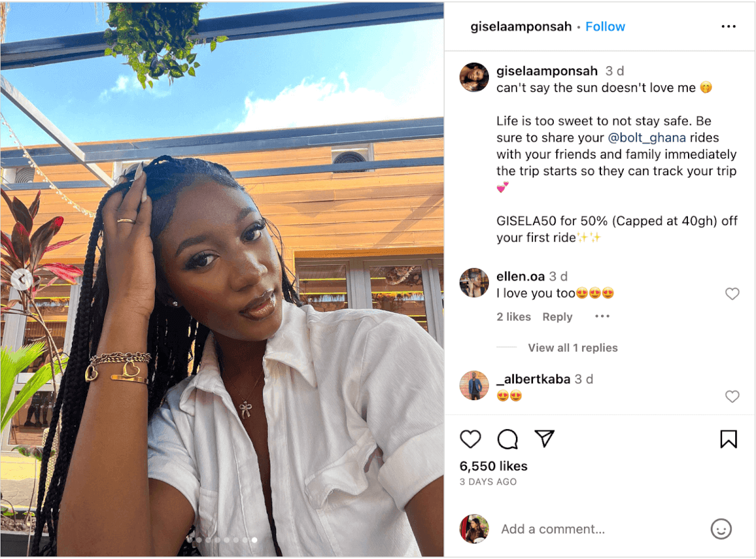Reply to ellen.oa's comment
Image resolution: width=756 pixels, height=559 pixels.
[x=558, y=317]
